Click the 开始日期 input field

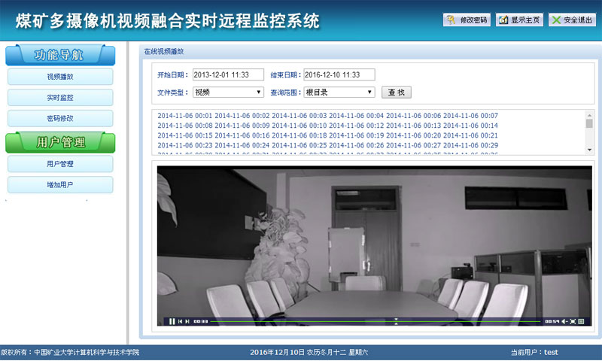point(228,74)
